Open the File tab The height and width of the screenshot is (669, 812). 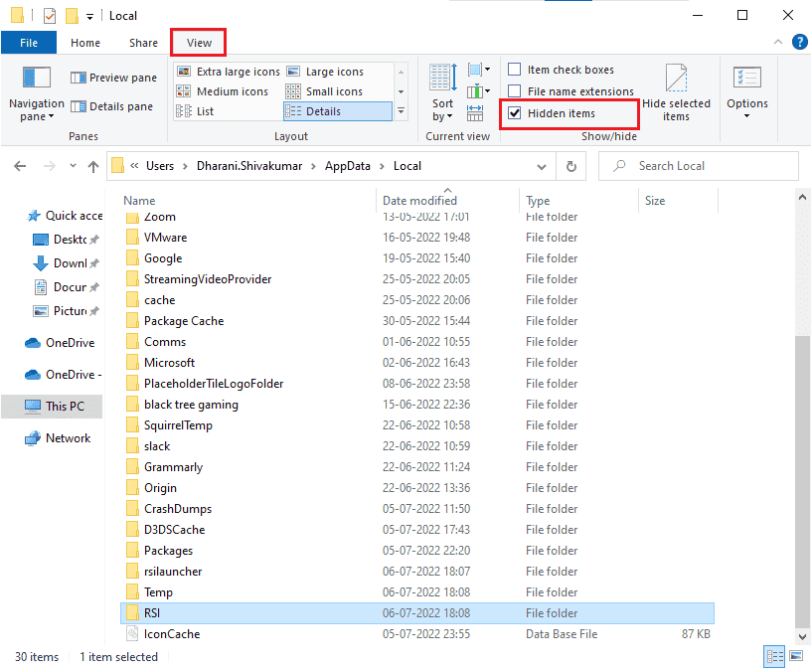[x=29, y=43]
